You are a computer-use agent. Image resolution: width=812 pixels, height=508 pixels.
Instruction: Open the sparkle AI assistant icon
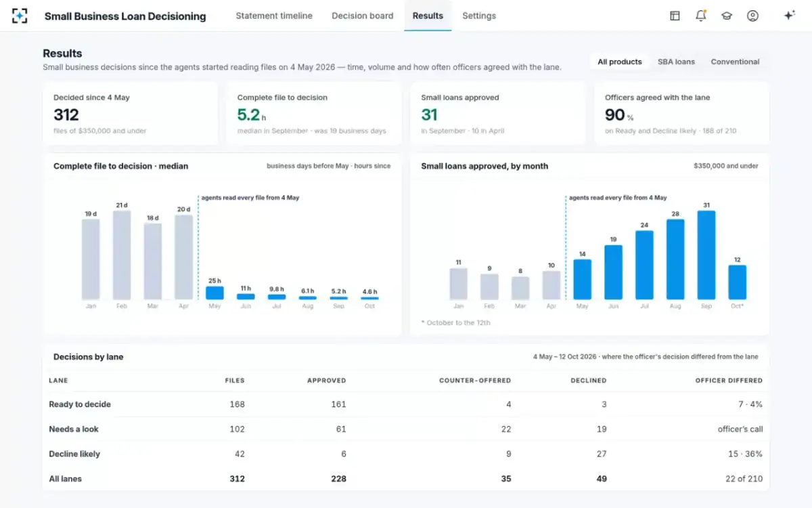click(x=788, y=16)
